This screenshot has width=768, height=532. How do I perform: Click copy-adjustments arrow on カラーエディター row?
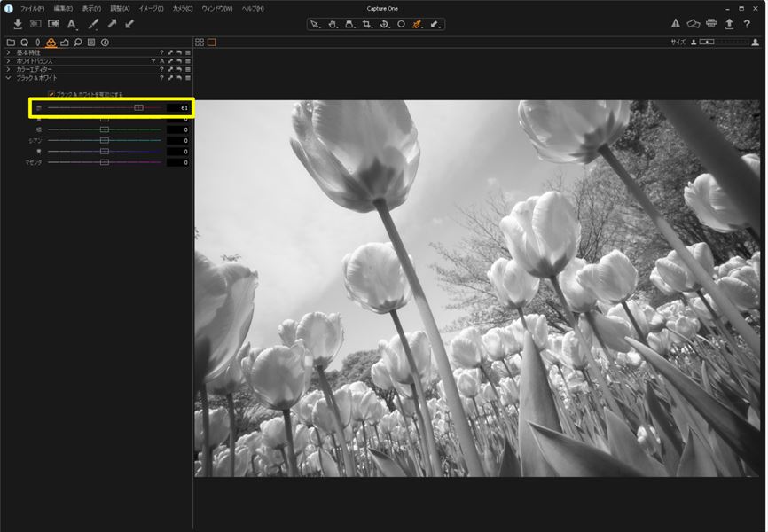coord(170,69)
